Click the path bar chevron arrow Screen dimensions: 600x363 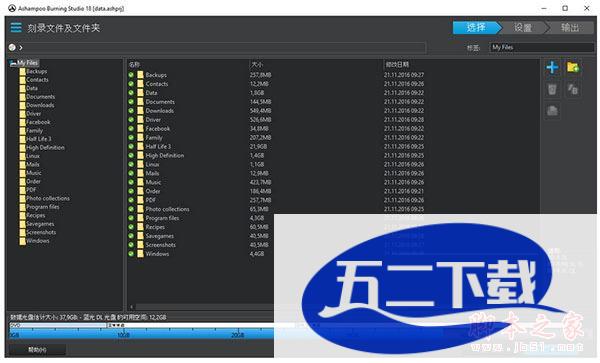point(21,47)
